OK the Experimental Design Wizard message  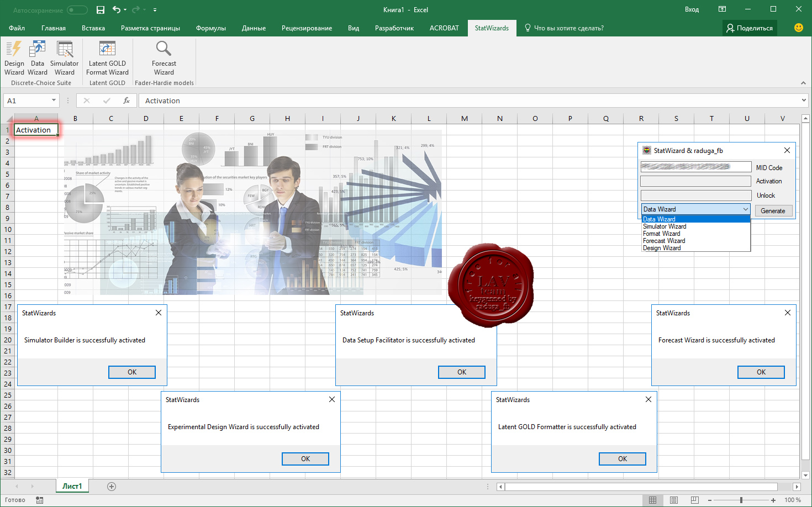coord(305,459)
